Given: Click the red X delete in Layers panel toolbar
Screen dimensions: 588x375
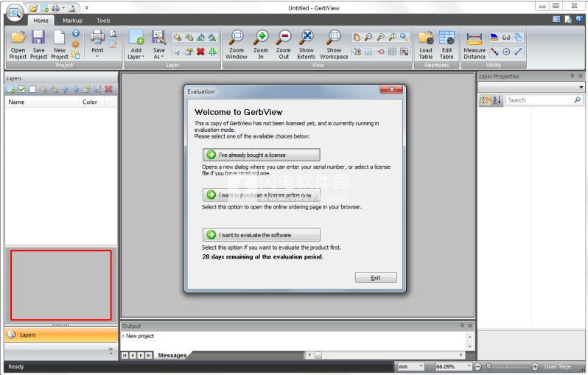Looking at the screenshot, I should pos(109,89).
